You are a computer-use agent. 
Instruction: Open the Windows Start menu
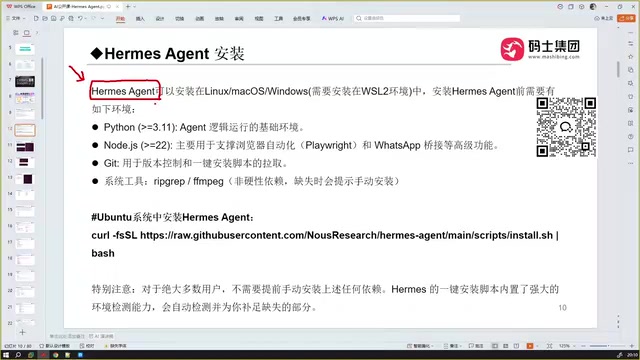(6, 355)
